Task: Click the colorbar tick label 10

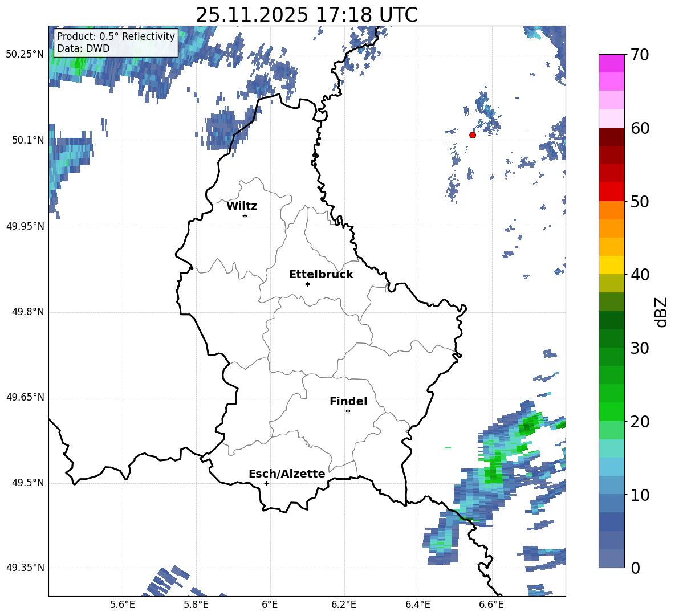Action: pos(640,495)
